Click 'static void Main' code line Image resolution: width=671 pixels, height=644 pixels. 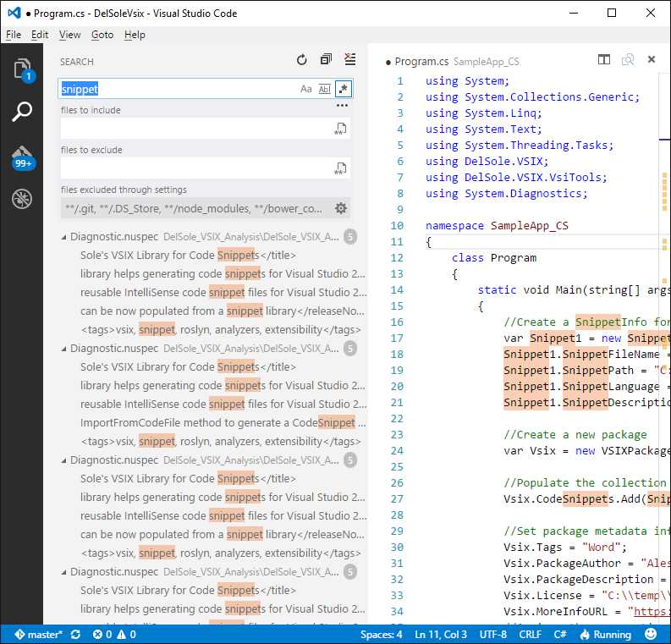point(573,290)
